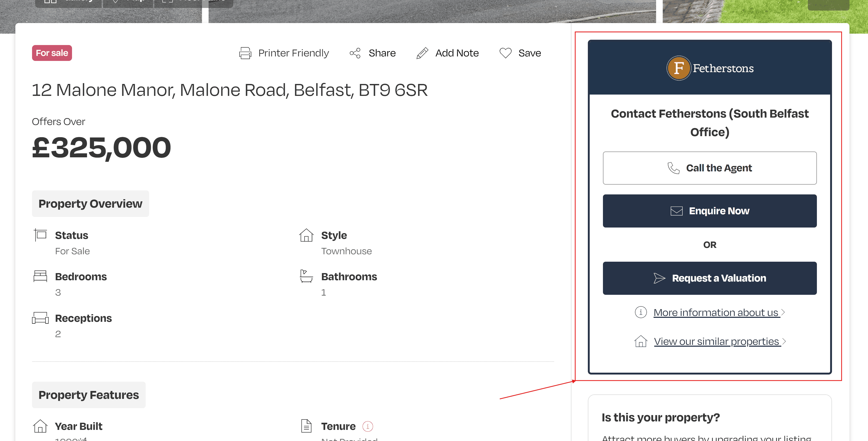Click the £325,000 price
Screen dimensions: 868x441
tap(101, 148)
